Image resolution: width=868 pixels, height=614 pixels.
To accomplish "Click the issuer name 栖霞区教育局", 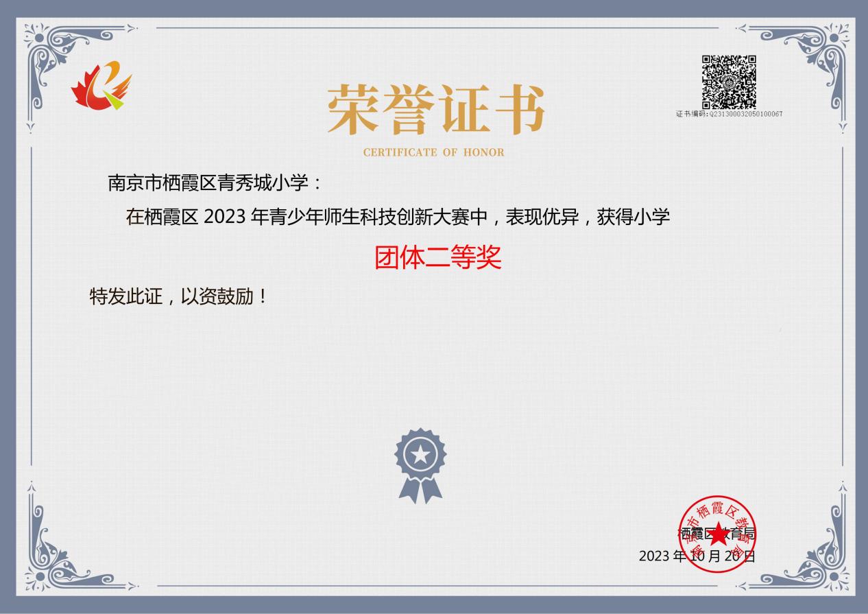I will [716, 534].
